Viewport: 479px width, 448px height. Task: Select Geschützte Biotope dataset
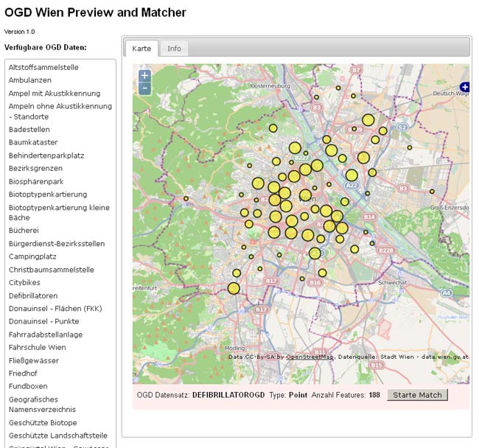pyautogui.click(x=43, y=423)
